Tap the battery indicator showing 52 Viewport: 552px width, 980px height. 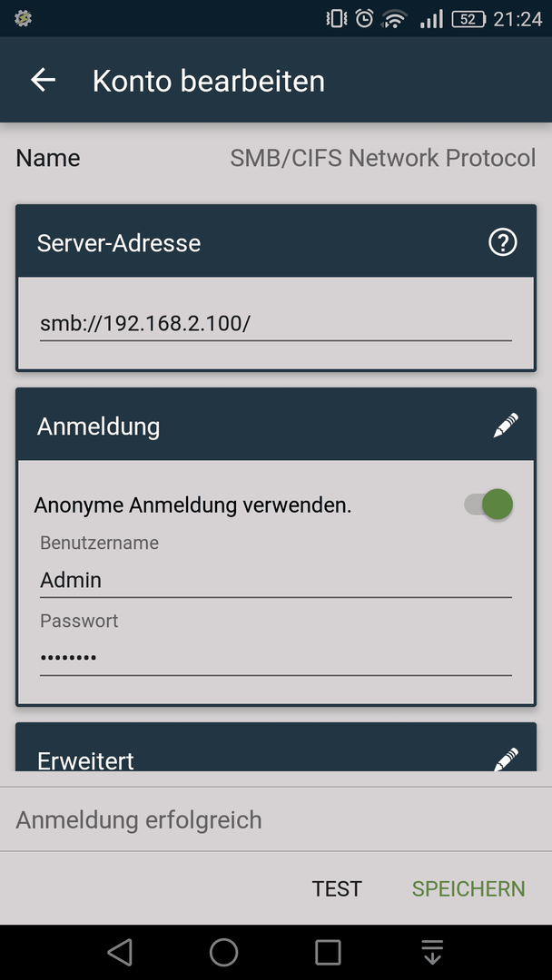click(x=468, y=19)
